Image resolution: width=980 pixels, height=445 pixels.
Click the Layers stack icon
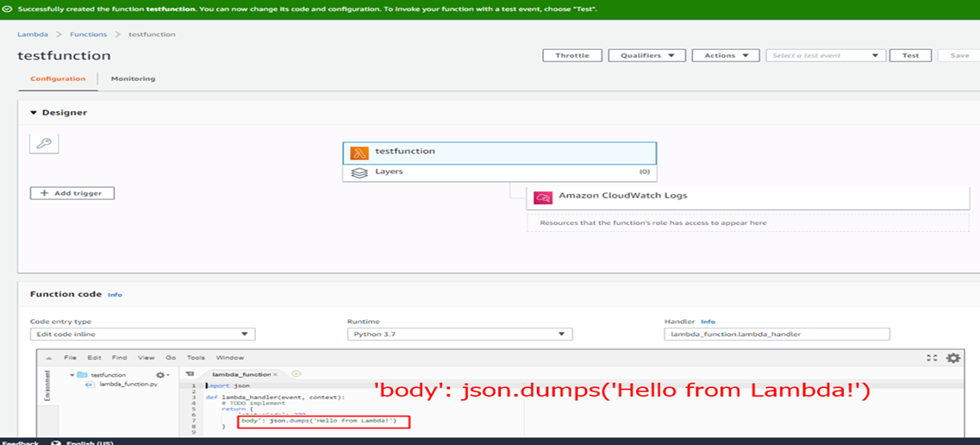[359, 172]
